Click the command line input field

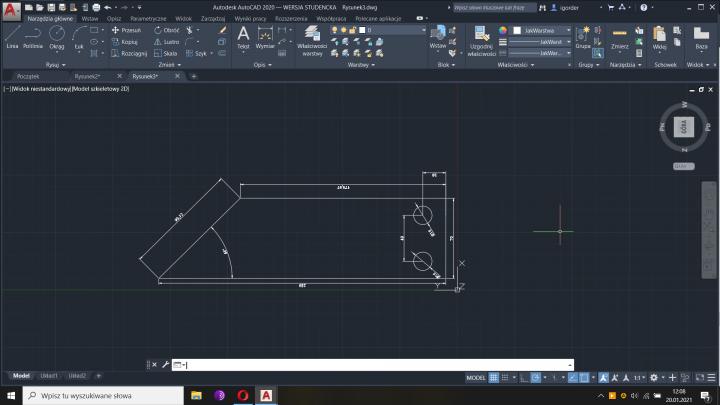pos(370,365)
